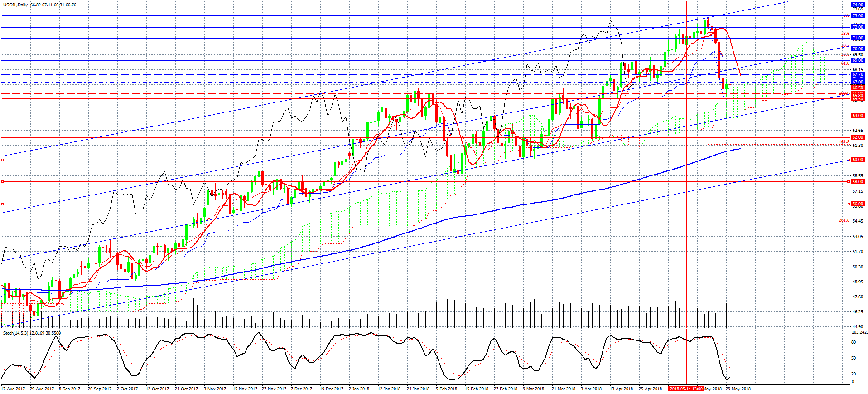This screenshot has width=868, height=394.
Task: Click the 48.95 price scale value
Action: (858, 282)
